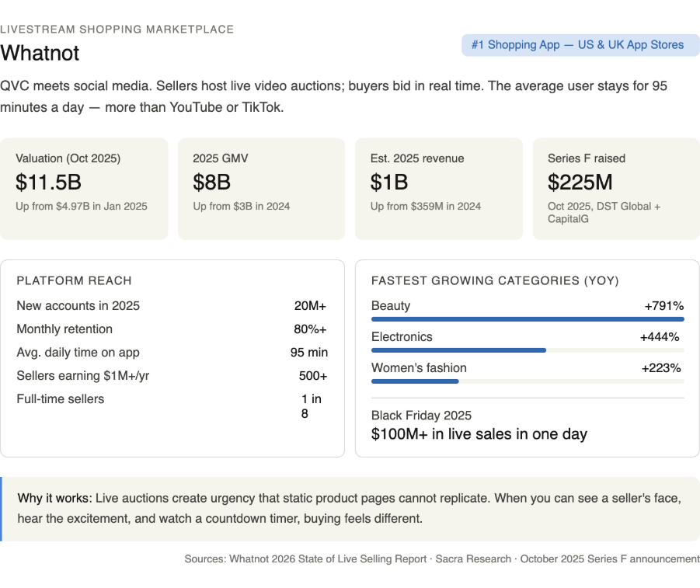Click the $225M Series F figure
The image size is (700, 588).
tap(580, 183)
